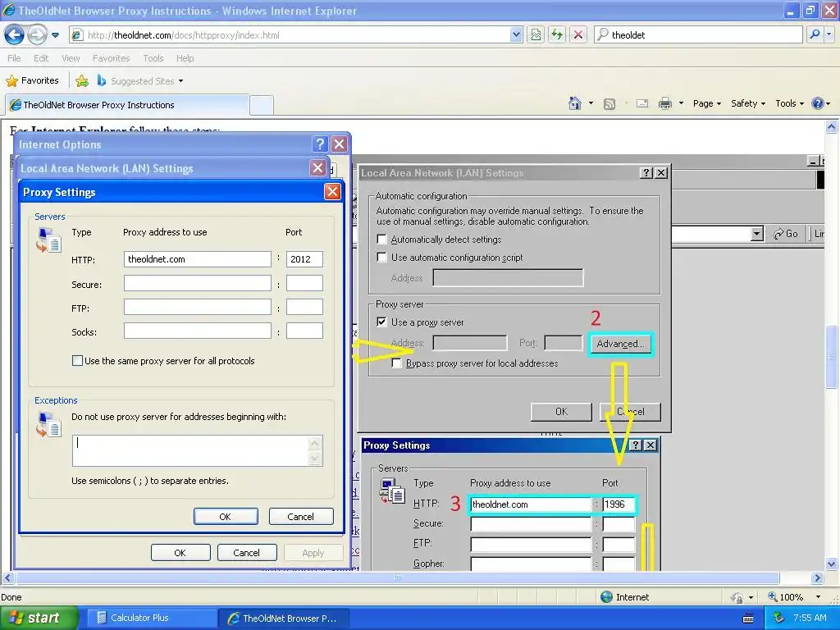
Task: Click the horizontal scrollbar track
Action: (x=398, y=578)
